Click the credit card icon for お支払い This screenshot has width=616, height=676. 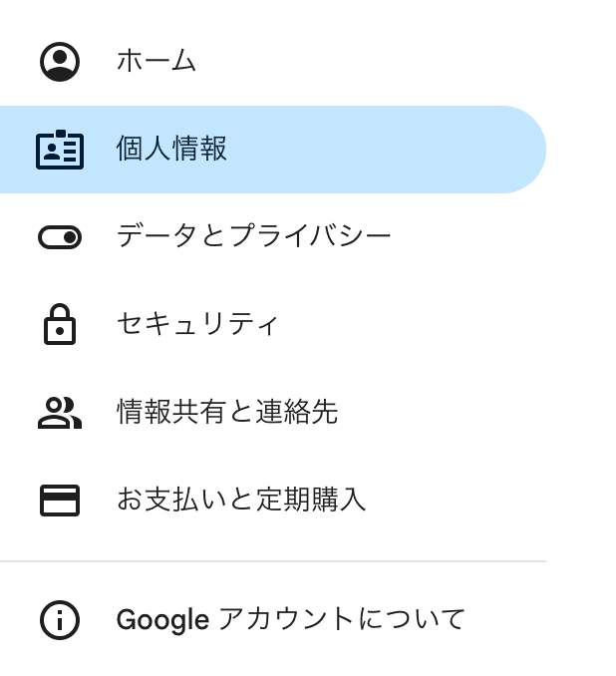[60, 500]
